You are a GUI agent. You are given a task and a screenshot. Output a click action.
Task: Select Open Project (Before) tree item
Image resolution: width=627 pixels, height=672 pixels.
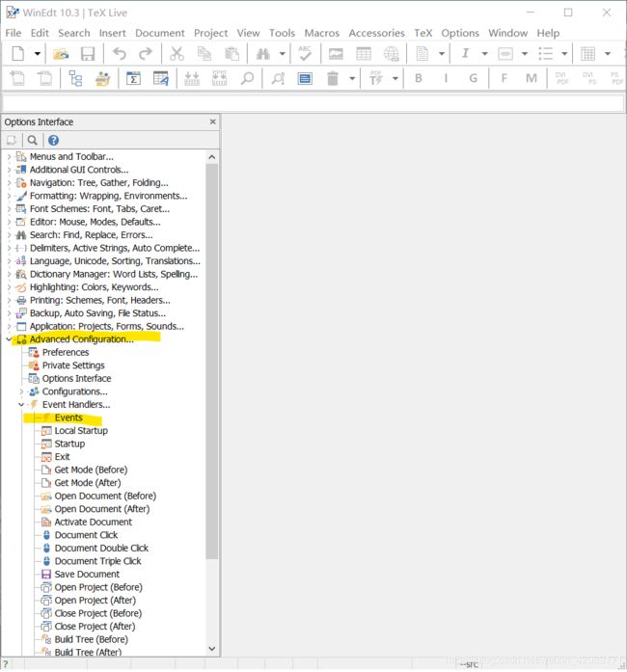tap(98, 587)
